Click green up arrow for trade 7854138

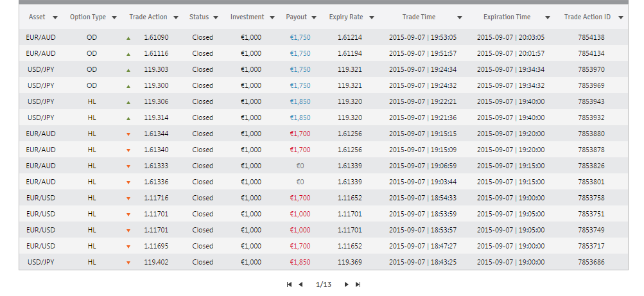(x=128, y=38)
